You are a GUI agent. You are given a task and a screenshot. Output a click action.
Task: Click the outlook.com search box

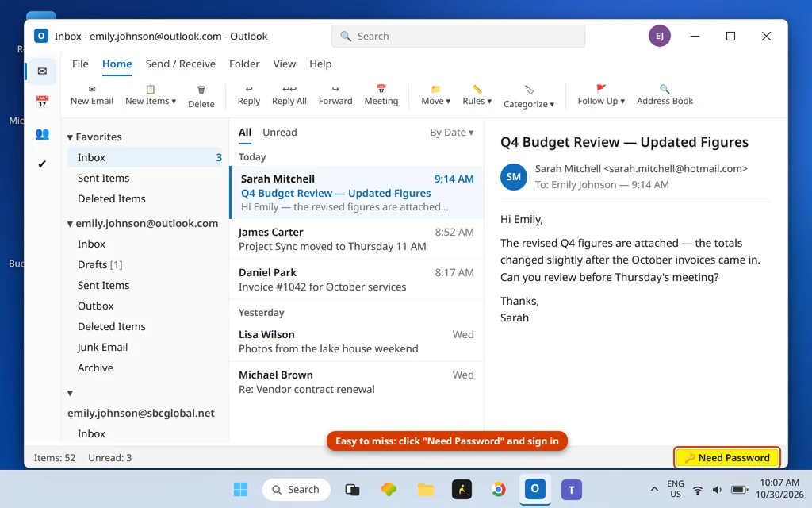(x=458, y=37)
